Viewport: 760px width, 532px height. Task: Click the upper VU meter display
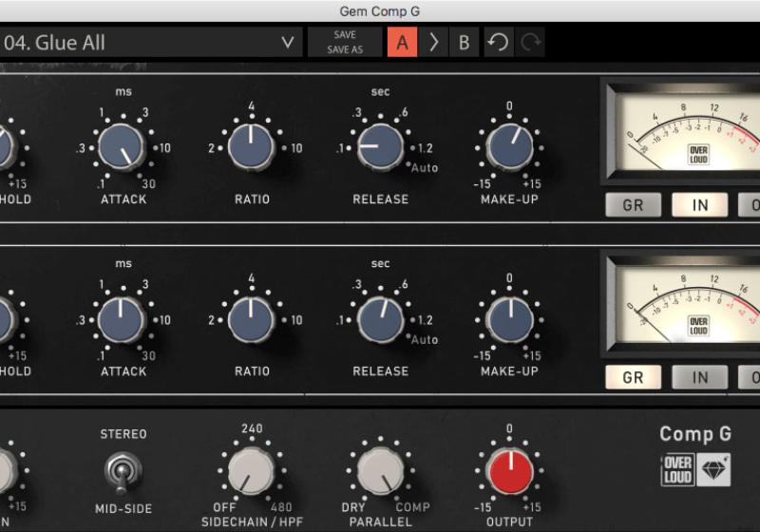pyautogui.click(x=686, y=133)
